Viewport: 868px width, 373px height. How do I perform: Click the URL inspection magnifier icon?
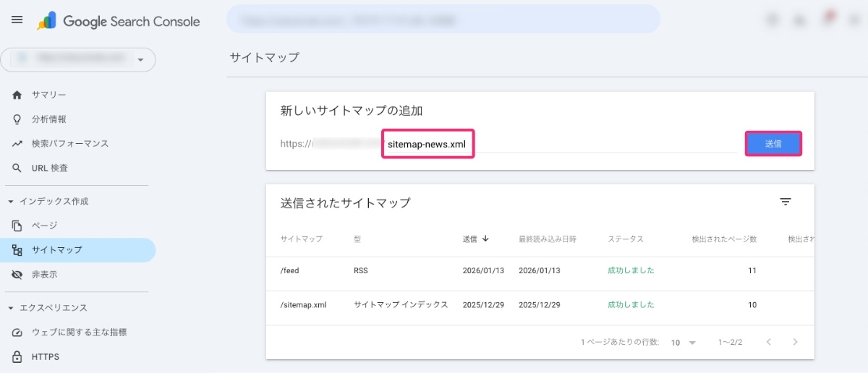[17, 168]
